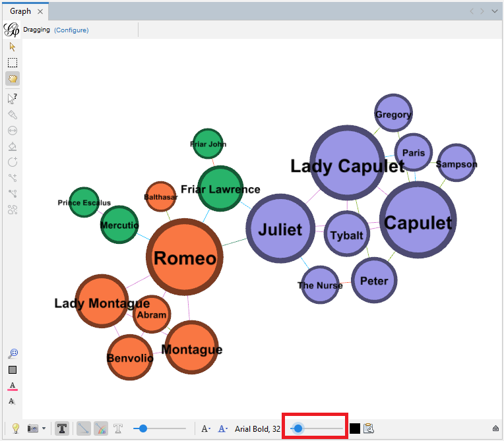
Task: Open the tab list chevron at top right
Action: tap(494, 11)
